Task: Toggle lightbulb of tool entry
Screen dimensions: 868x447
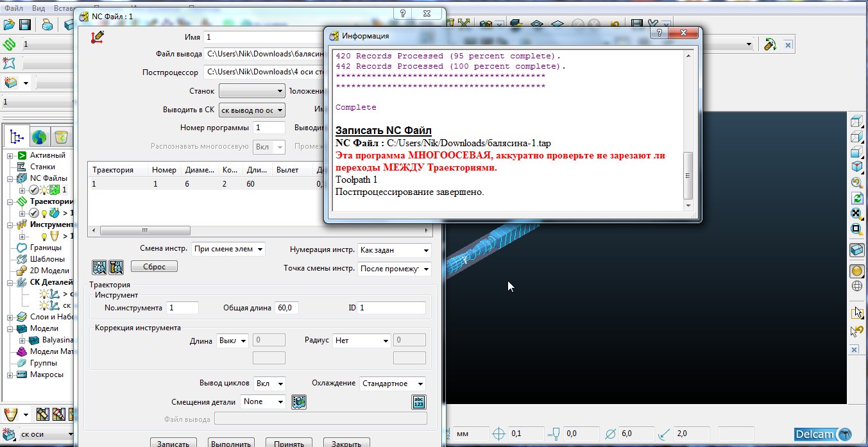Action: point(44,236)
